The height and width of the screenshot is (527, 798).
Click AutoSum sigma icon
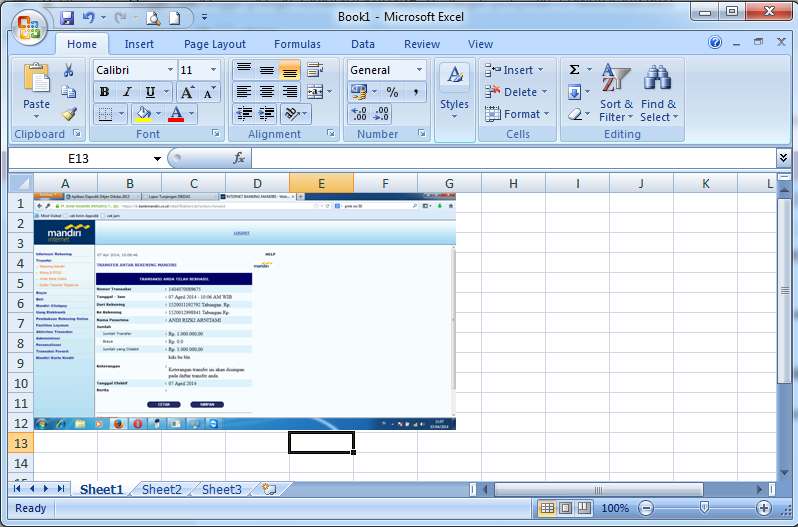574,70
